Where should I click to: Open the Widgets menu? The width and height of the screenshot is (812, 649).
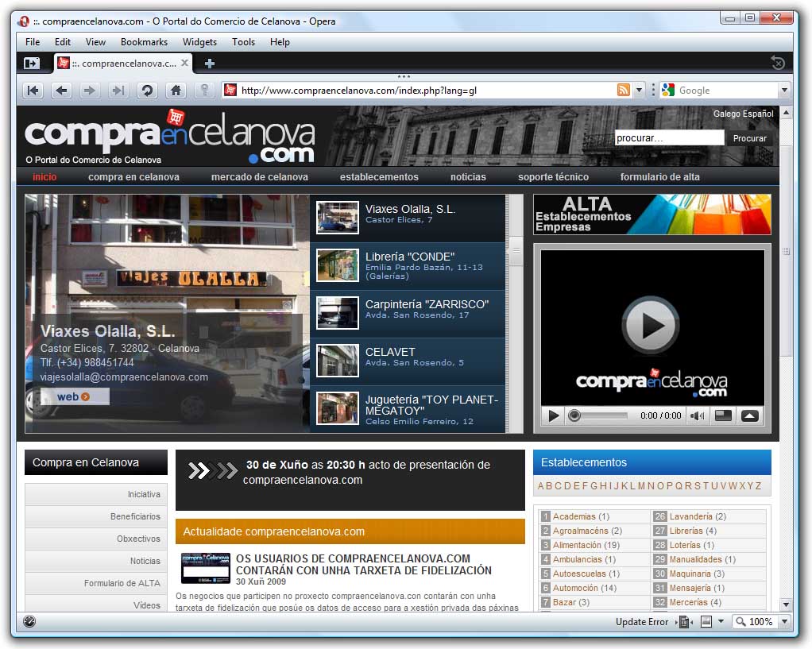pyautogui.click(x=199, y=42)
